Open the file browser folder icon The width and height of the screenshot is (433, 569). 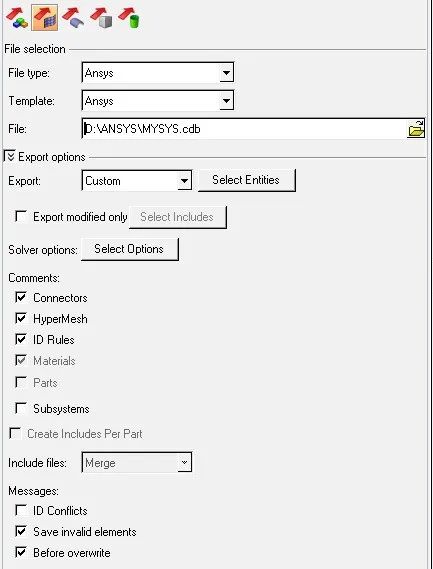pos(416,129)
